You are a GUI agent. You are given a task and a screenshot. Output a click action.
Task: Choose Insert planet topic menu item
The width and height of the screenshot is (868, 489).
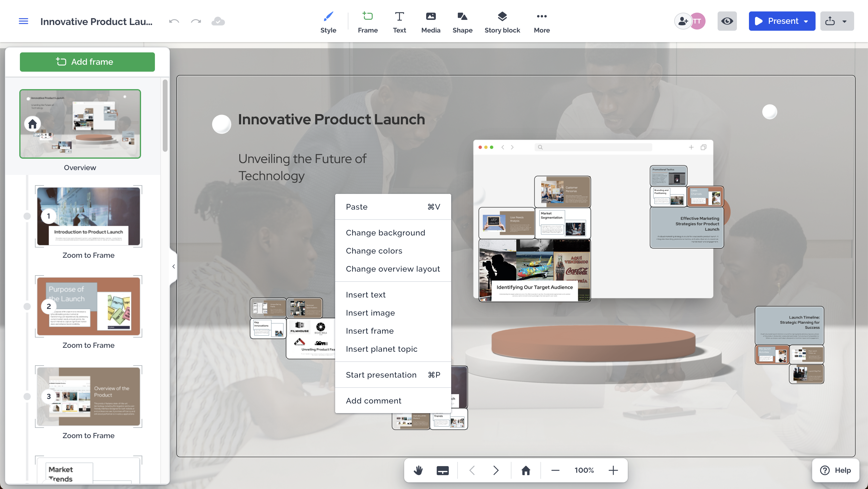point(393,349)
